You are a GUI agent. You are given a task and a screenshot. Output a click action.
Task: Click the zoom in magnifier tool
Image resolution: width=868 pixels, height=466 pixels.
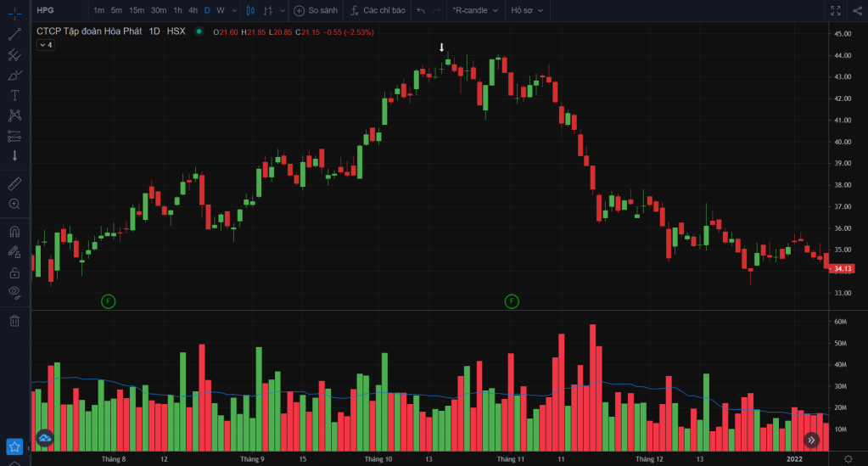tap(14, 204)
